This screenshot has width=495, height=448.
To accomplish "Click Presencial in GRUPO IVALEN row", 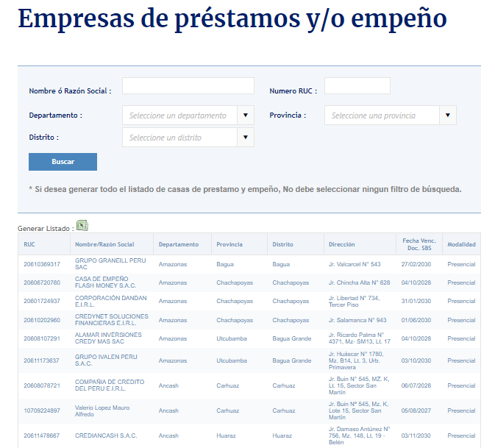I will 461,360.
